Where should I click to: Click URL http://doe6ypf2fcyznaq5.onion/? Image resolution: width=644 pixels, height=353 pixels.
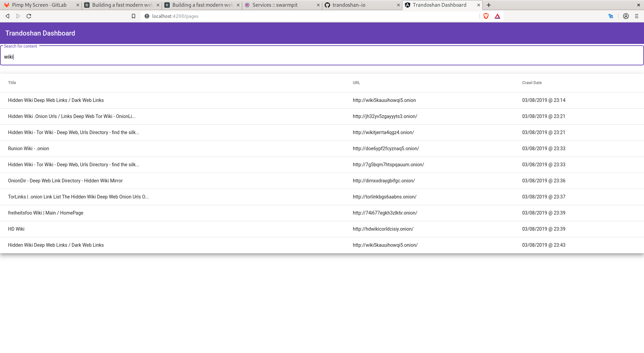[386, 149]
